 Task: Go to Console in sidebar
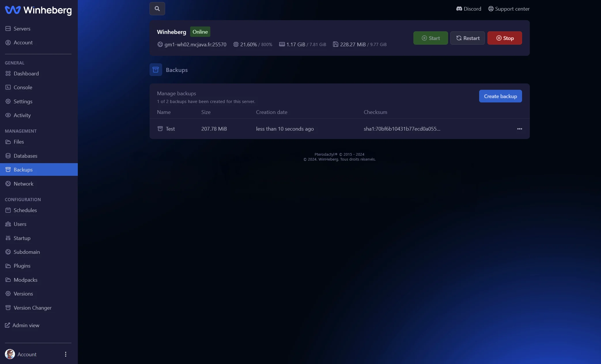tap(23, 87)
